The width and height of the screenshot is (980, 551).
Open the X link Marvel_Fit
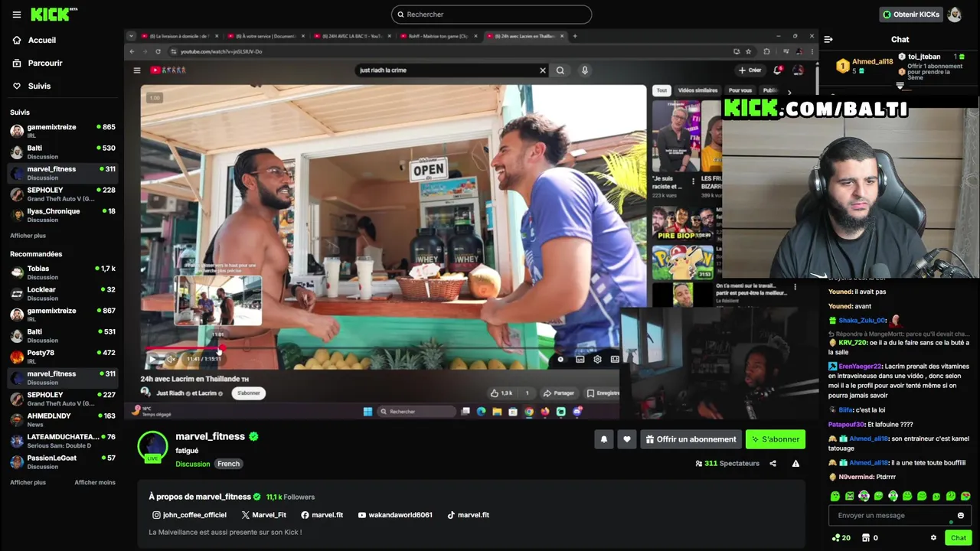coord(263,515)
